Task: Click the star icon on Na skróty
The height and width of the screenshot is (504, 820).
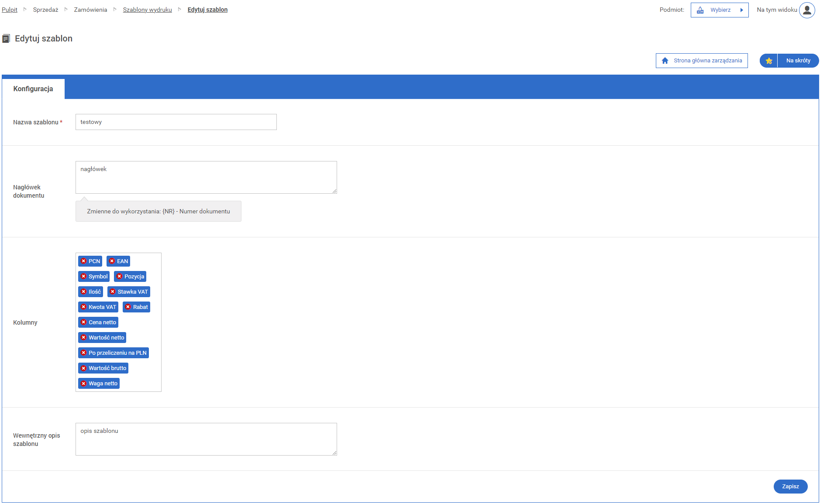Action: click(x=769, y=61)
